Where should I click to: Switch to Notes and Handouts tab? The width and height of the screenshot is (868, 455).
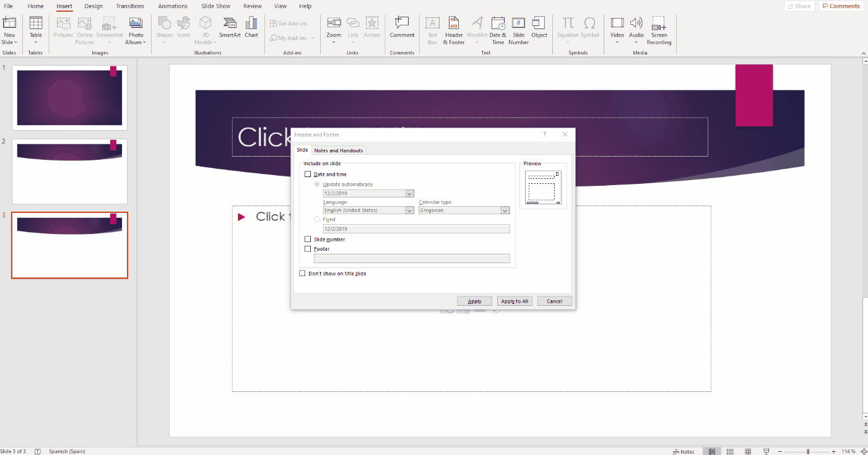point(339,150)
